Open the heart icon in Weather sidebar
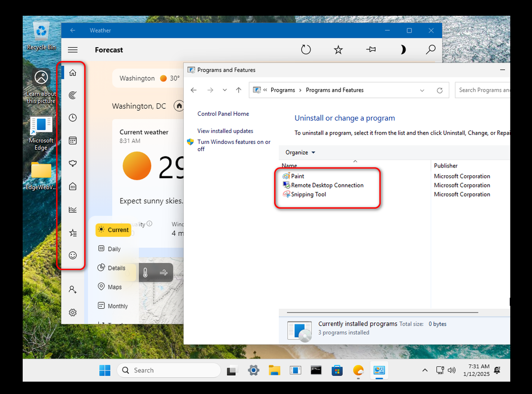The height and width of the screenshot is (394, 532). pos(73,164)
